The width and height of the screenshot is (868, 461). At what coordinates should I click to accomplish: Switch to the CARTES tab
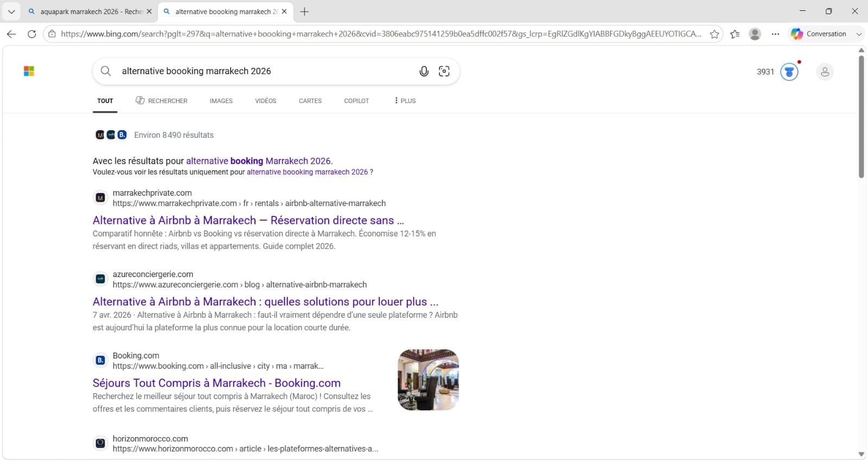coord(310,101)
